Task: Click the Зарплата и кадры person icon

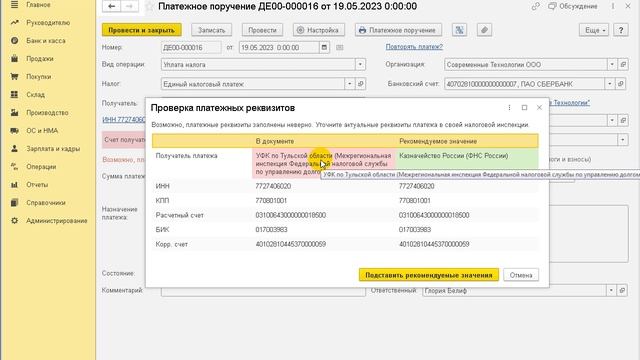Action: point(14,149)
